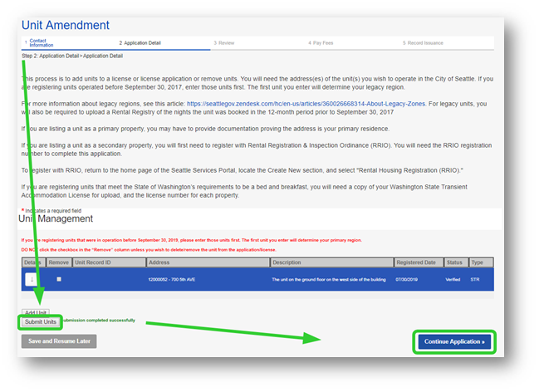Click the Status column header

[x=455, y=262]
